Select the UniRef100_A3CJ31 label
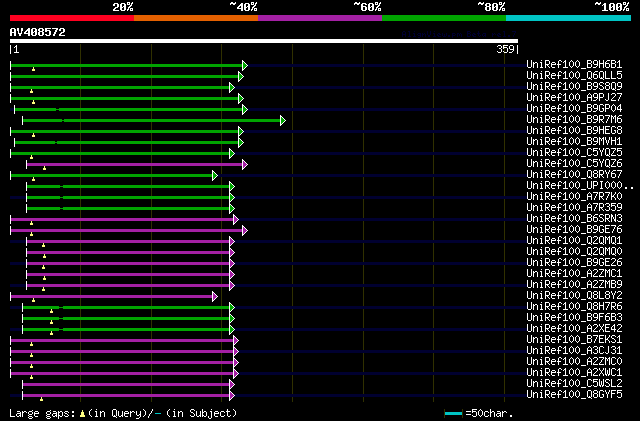This screenshot has width=640, height=421. (574, 350)
